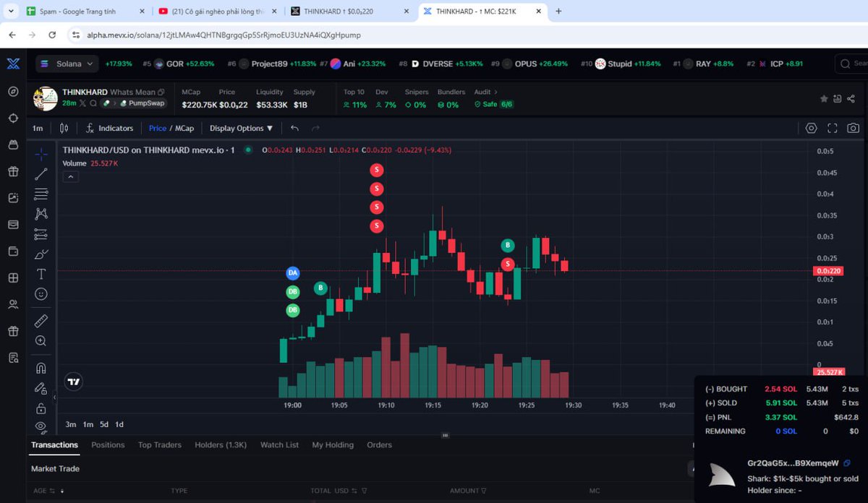The image size is (868, 503).
Task: Open the emoji and icons tool
Action: pyautogui.click(x=41, y=294)
